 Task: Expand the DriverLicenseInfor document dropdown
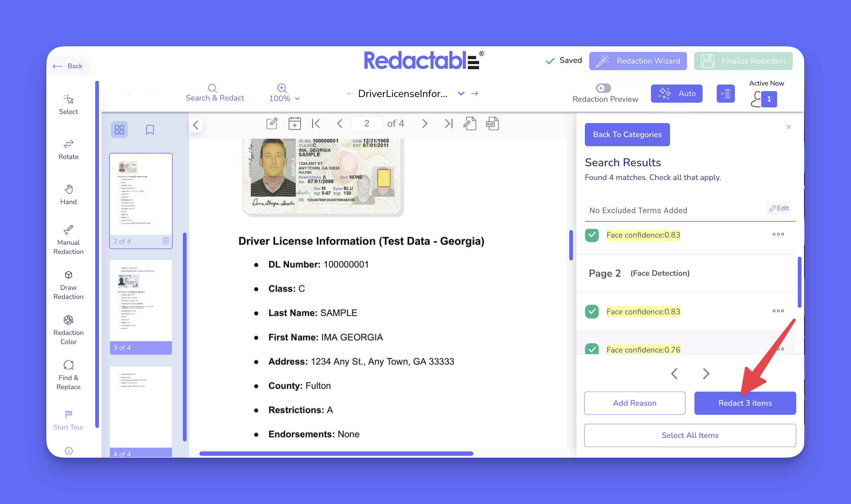point(461,93)
